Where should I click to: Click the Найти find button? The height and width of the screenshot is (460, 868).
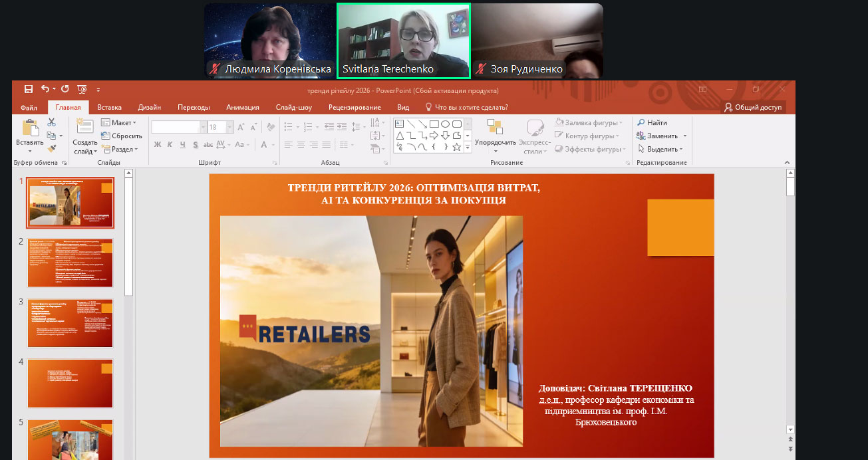point(652,122)
